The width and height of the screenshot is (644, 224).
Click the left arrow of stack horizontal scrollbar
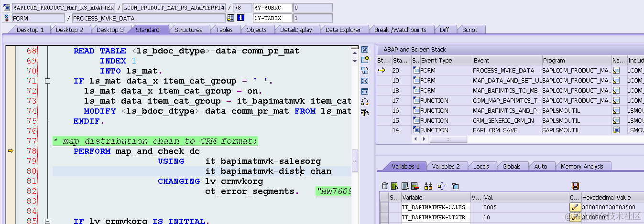click(x=416, y=139)
